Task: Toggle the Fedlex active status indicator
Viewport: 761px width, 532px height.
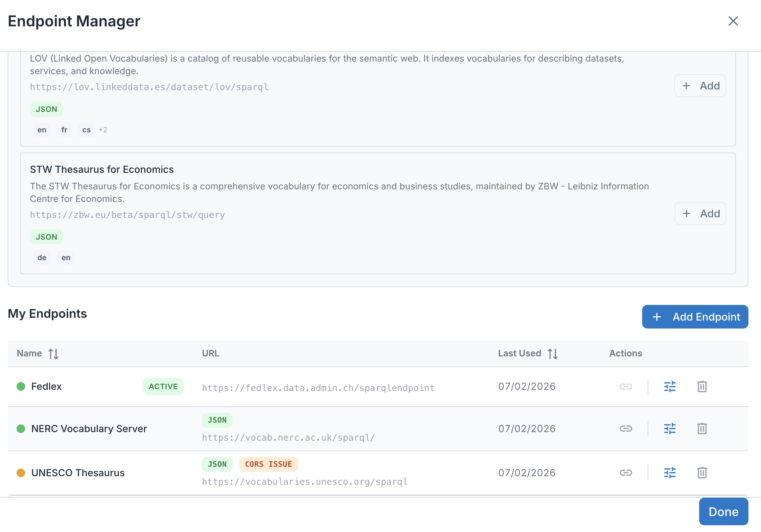Action: coord(21,386)
